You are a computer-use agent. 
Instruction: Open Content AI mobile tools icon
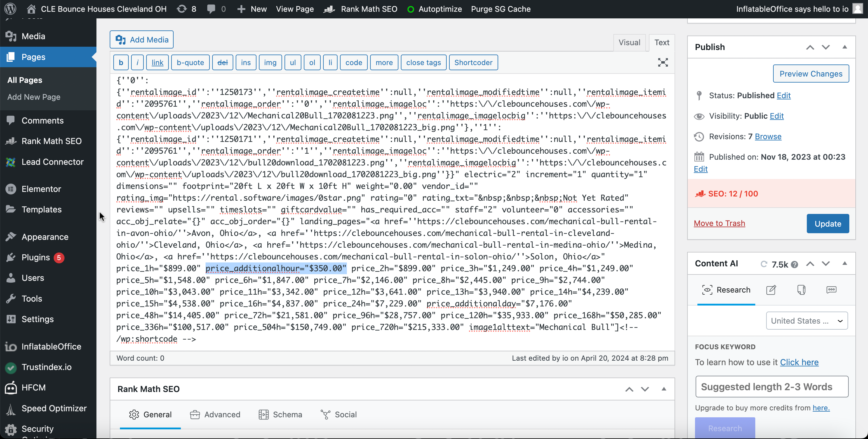[801, 290]
